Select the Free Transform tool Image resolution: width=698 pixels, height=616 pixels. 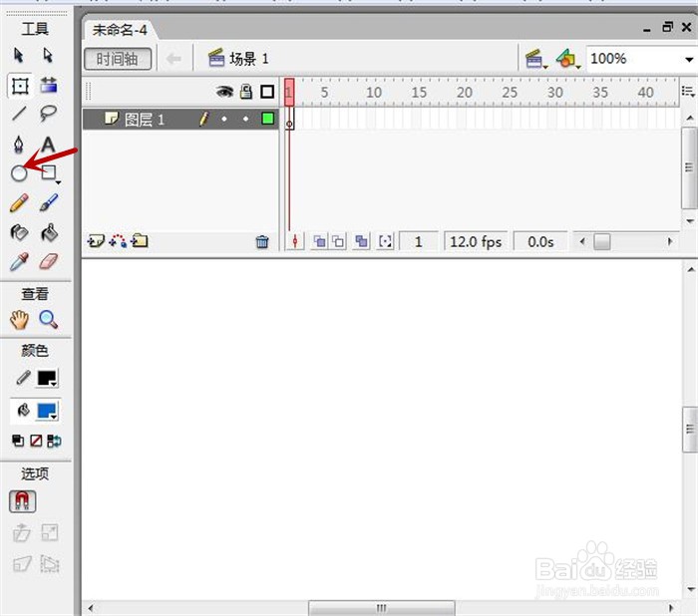click(x=20, y=86)
